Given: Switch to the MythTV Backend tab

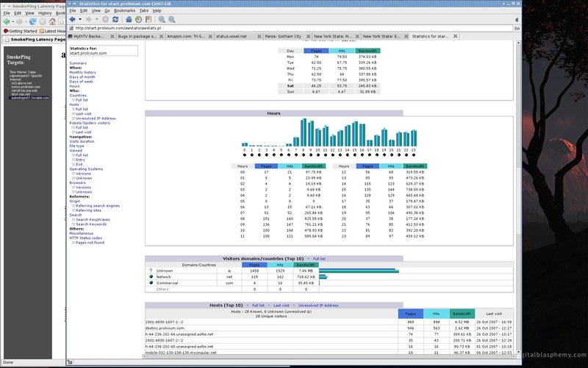Looking at the screenshot, I should point(89,36).
